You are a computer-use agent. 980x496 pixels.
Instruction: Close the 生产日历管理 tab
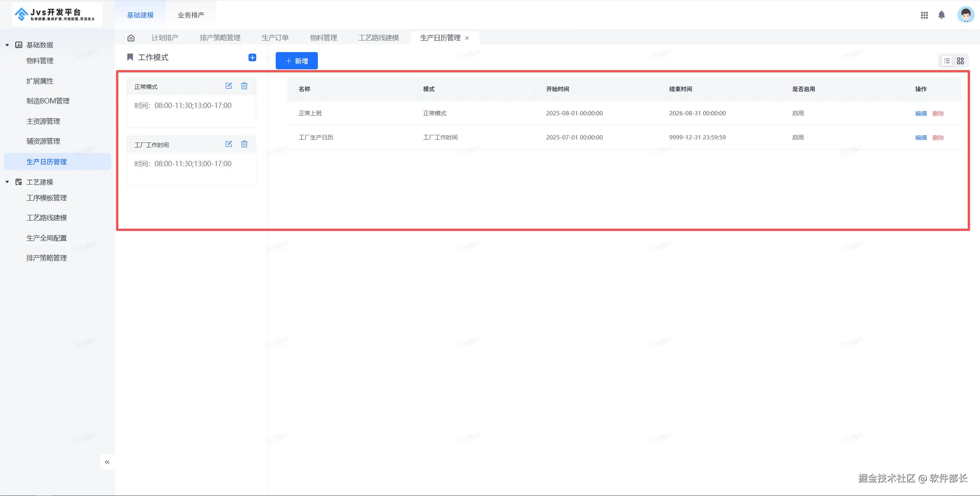click(x=467, y=38)
